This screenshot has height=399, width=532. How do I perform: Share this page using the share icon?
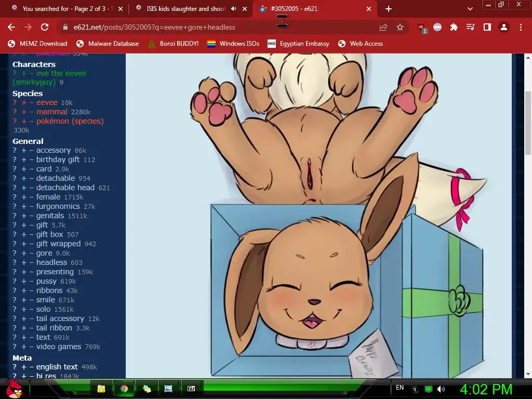[383, 27]
